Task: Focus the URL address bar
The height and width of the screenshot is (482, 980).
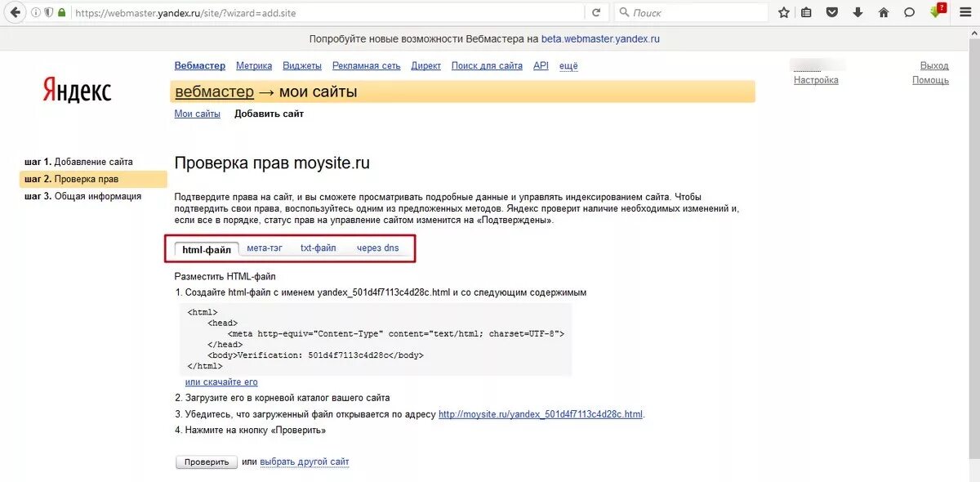Action: click(327, 12)
